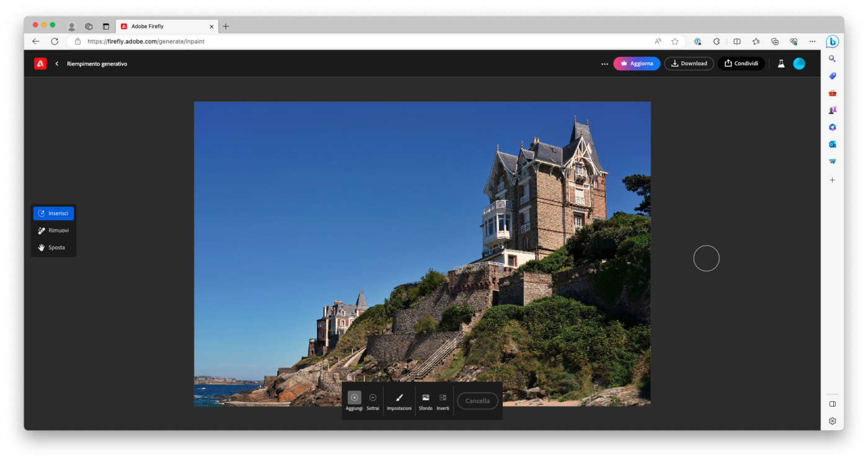Open the Favorites list icon
The width and height of the screenshot is (868, 462).
pos(756,42)
